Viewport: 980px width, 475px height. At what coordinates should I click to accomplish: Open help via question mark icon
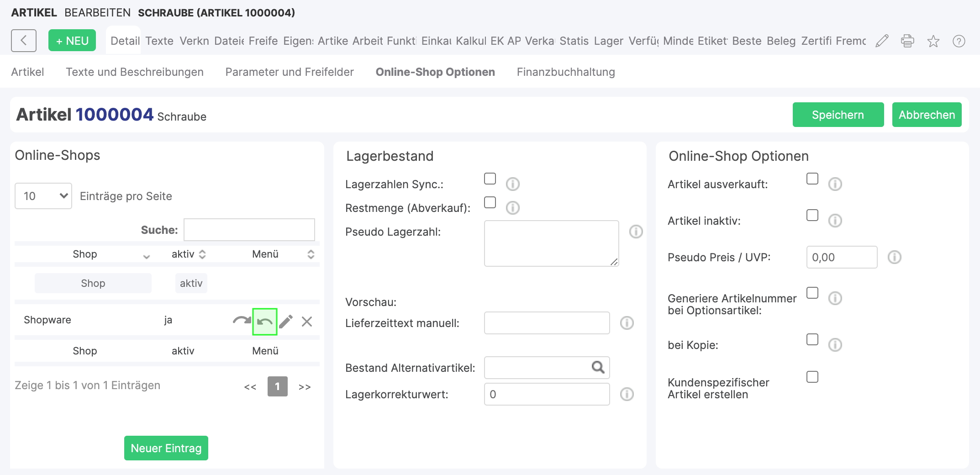pos(959,41)
